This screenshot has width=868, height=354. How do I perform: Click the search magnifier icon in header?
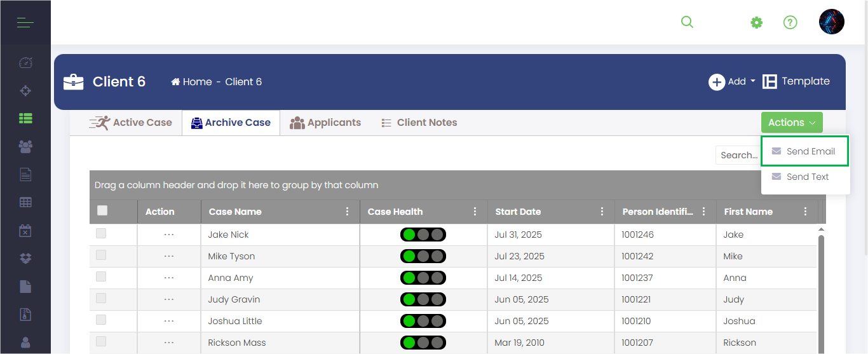687,22
